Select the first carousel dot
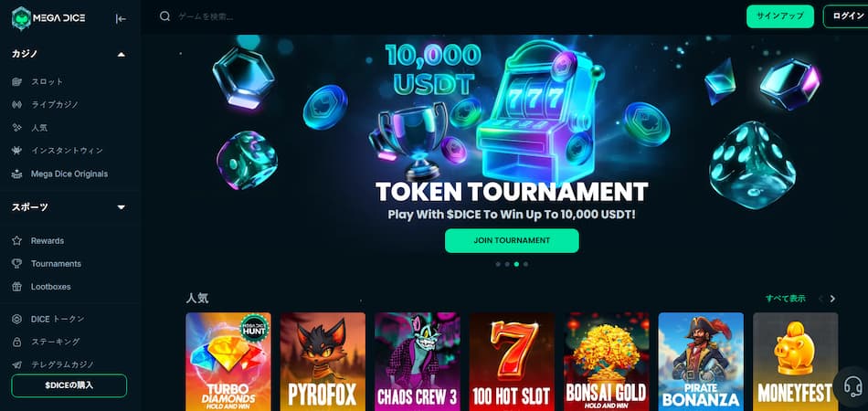868x411 pixels. point(498,264)
